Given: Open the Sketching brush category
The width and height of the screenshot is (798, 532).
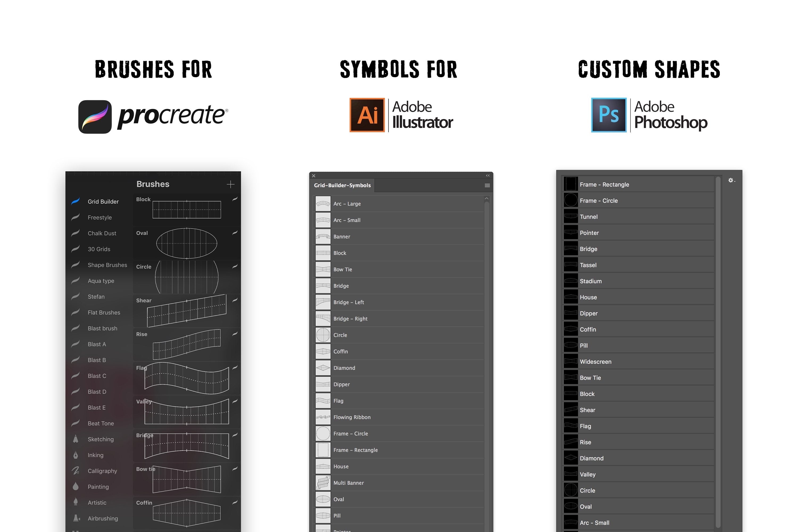Looking at the screenshot, I should 101,439.
